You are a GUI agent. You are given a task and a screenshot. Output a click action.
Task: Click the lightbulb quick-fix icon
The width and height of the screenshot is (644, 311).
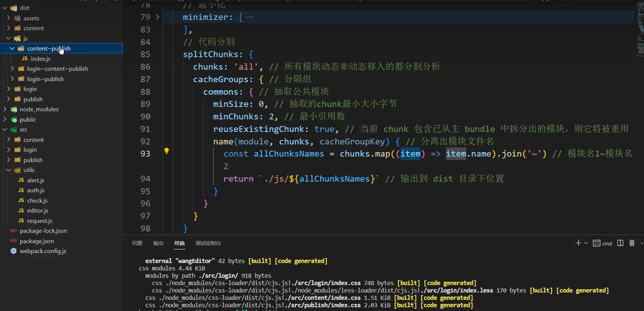click(166, 151)
